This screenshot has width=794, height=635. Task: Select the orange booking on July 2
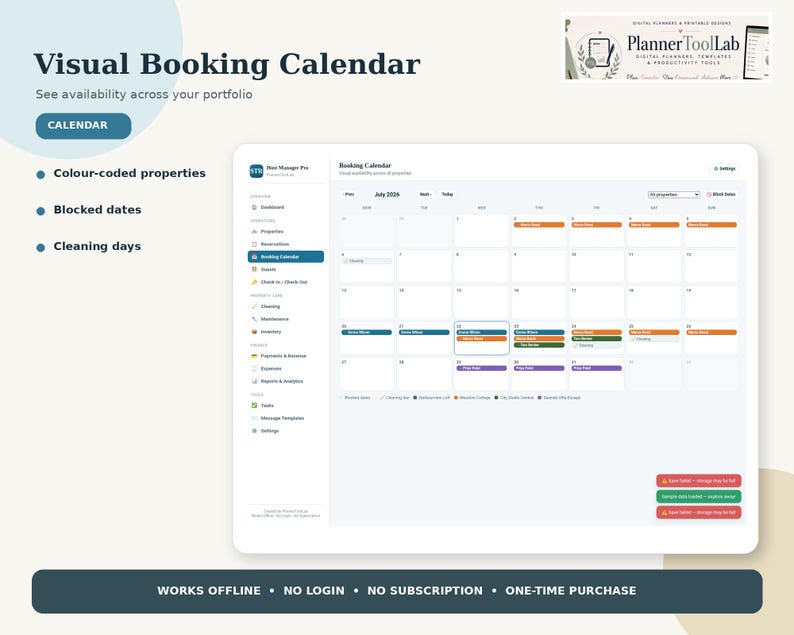[x=539, y=225]
